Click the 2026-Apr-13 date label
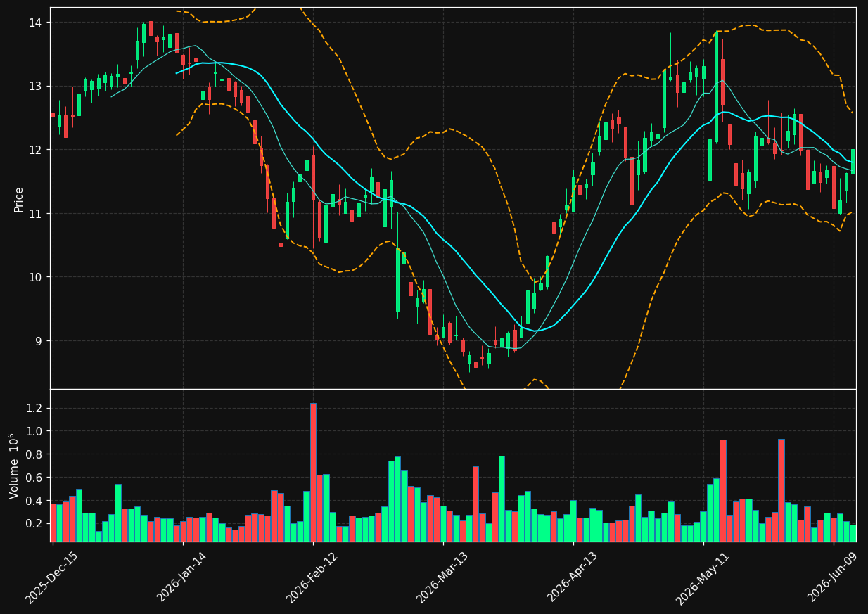The height and width of the screenshot is (614, 868). click(573, 577)
